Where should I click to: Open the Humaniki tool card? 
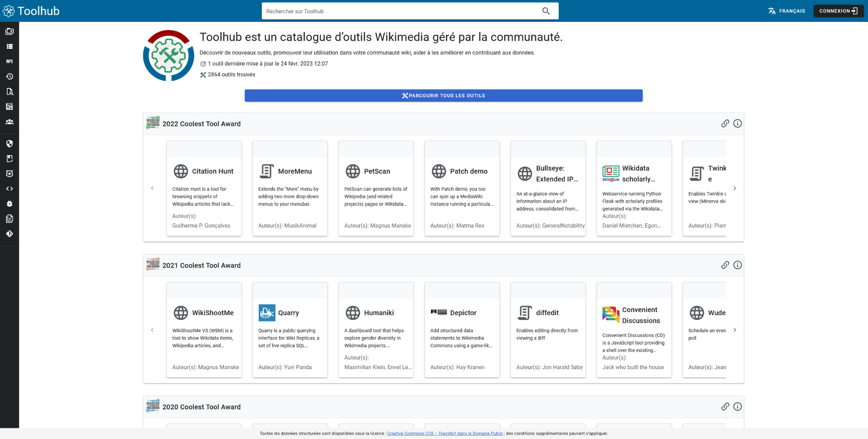(x=376, y=330)
